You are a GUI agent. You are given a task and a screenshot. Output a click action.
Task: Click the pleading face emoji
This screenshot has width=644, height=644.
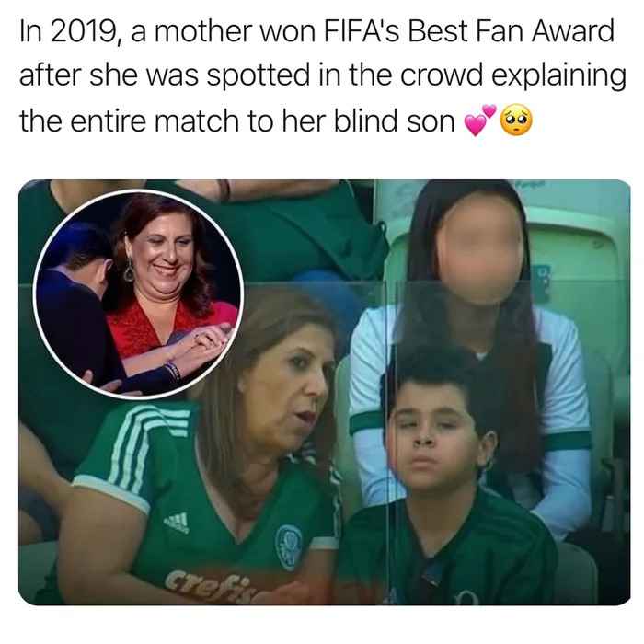coord(516,121)
